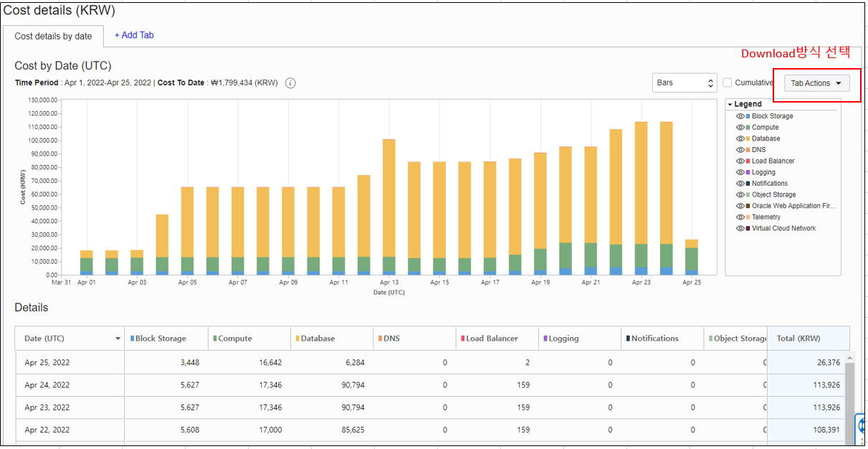
Task: Click the Apr 23, 2022 row date
Action: (47, 407)
